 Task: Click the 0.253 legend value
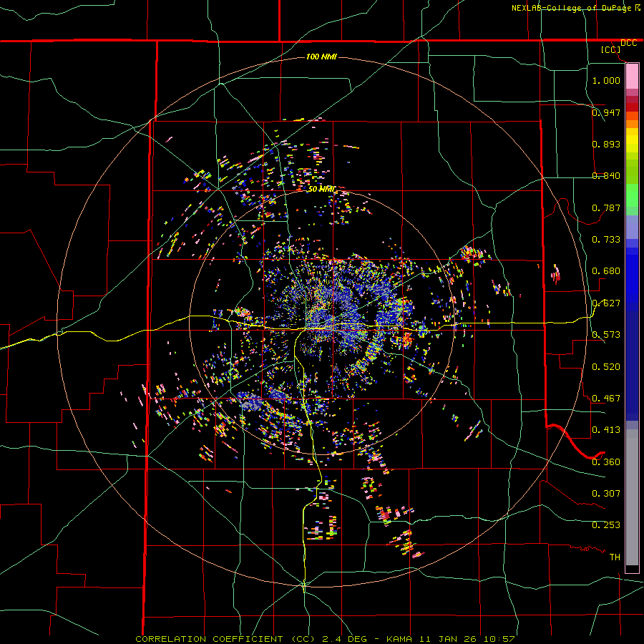click(x=606, y=525)
